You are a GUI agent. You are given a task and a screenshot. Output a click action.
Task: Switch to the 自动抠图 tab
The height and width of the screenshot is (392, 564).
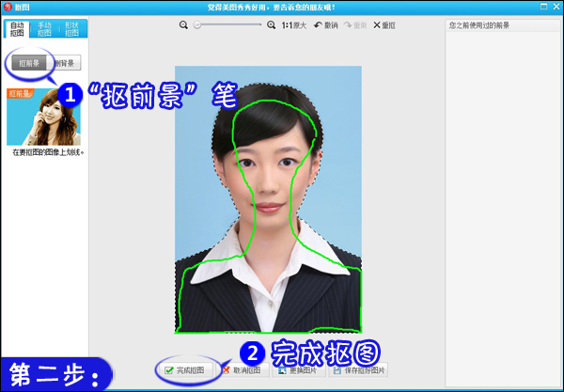click(x=18, y=29)
